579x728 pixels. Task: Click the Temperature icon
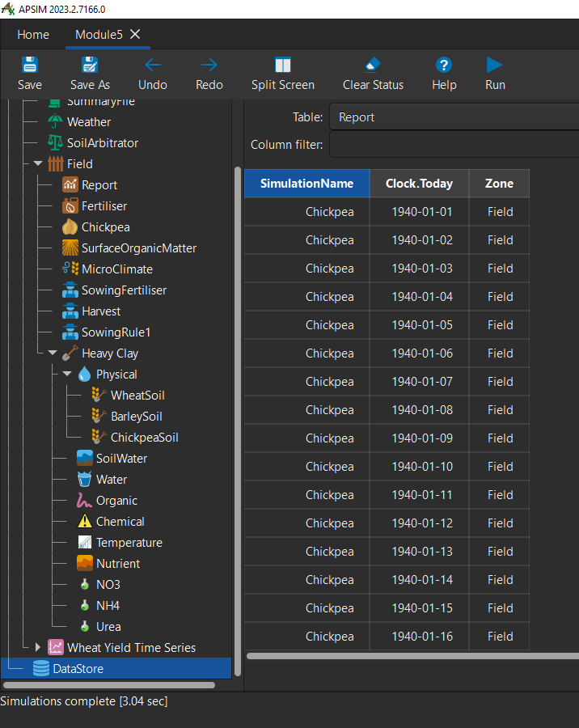tap(85, 542)
